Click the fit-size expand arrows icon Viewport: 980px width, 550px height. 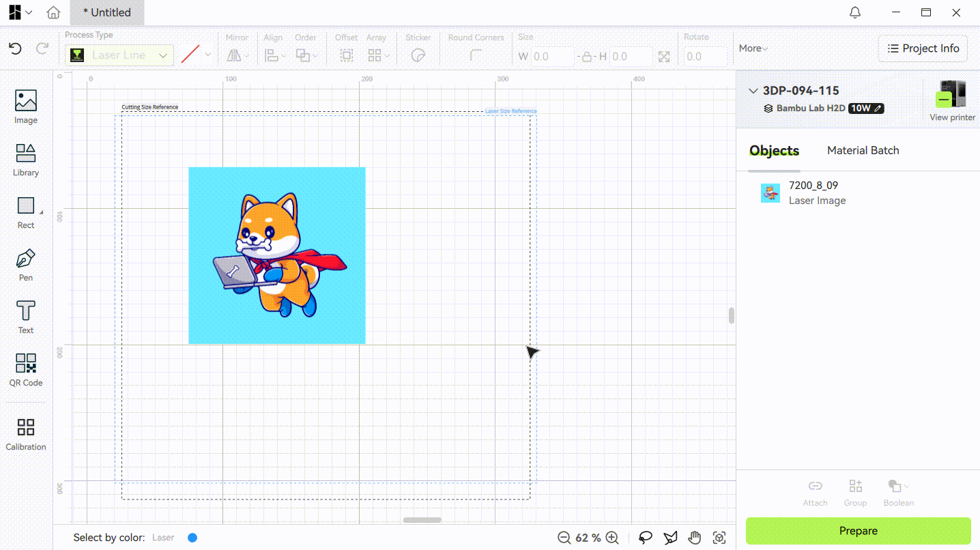click(664, 57)
